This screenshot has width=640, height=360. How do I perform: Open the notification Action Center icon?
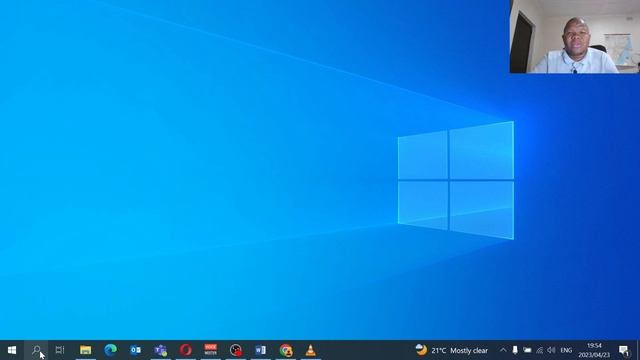coord(624,350)
